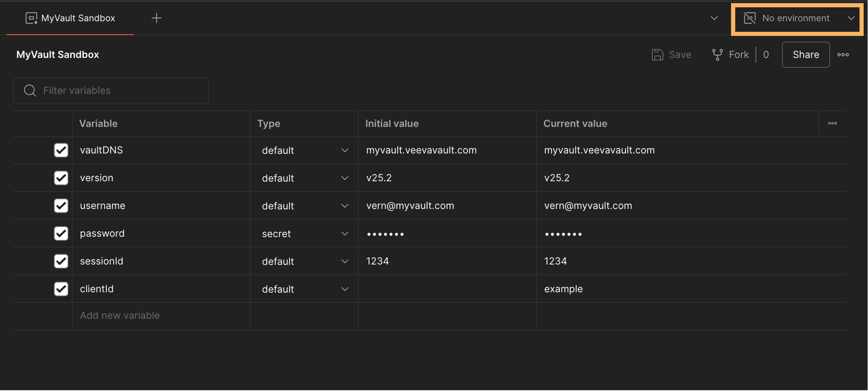
Task: Toggle the clientId variable checkbox
Action: pyautogui.click(x=61, y=289)
